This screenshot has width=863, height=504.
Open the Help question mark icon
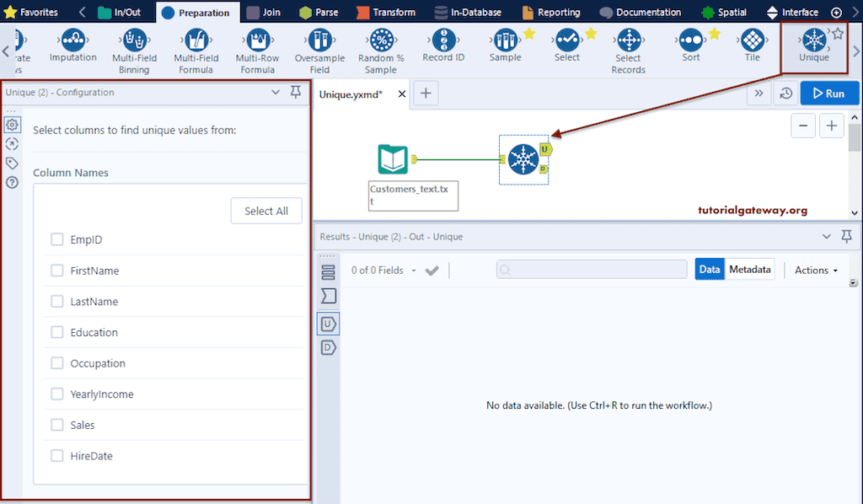pos(12,182)
